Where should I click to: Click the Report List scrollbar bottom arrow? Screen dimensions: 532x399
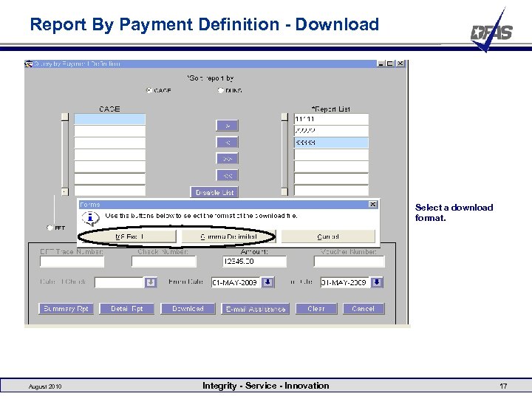click(284, 192)
